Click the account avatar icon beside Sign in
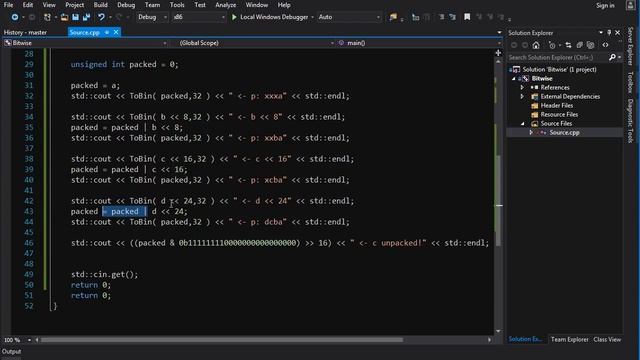This screenshot has width=640, height=360. 630,5
